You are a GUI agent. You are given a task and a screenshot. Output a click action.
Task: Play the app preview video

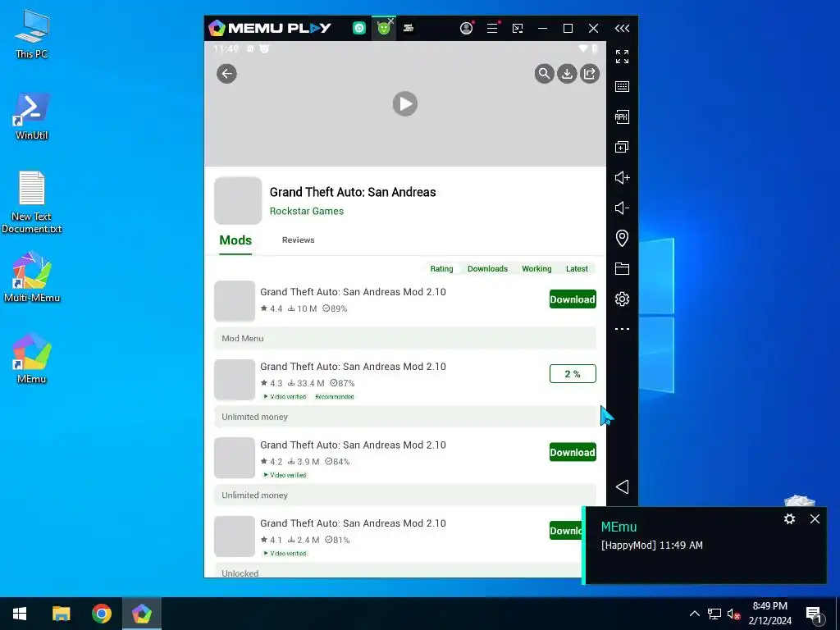tap(405, 104)
